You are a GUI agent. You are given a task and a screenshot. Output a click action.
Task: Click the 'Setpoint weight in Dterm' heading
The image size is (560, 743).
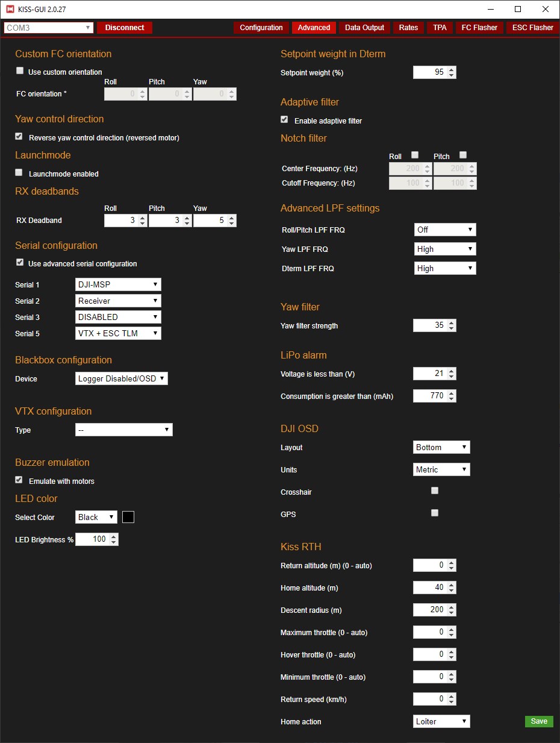coord(333,54)
